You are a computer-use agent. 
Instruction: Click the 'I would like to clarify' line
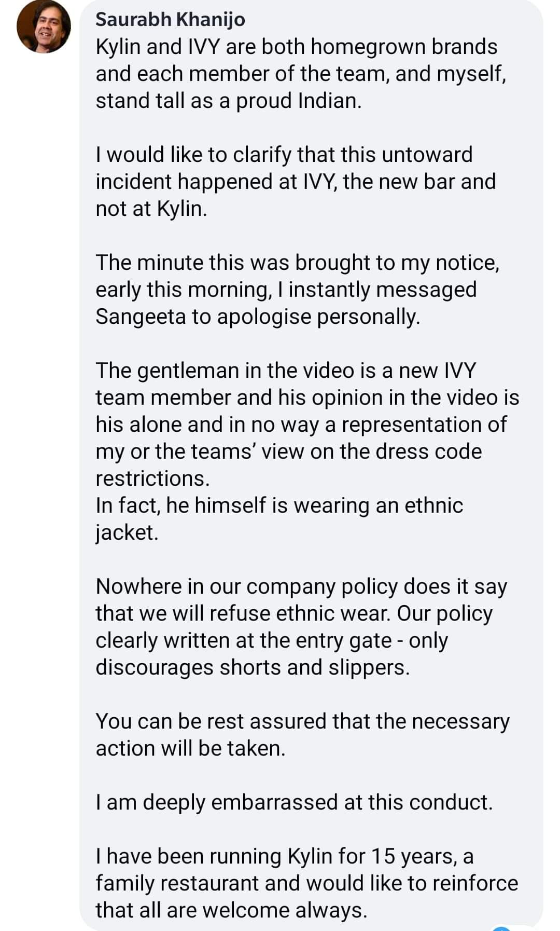pyautogui.click(x=284, y=155)
